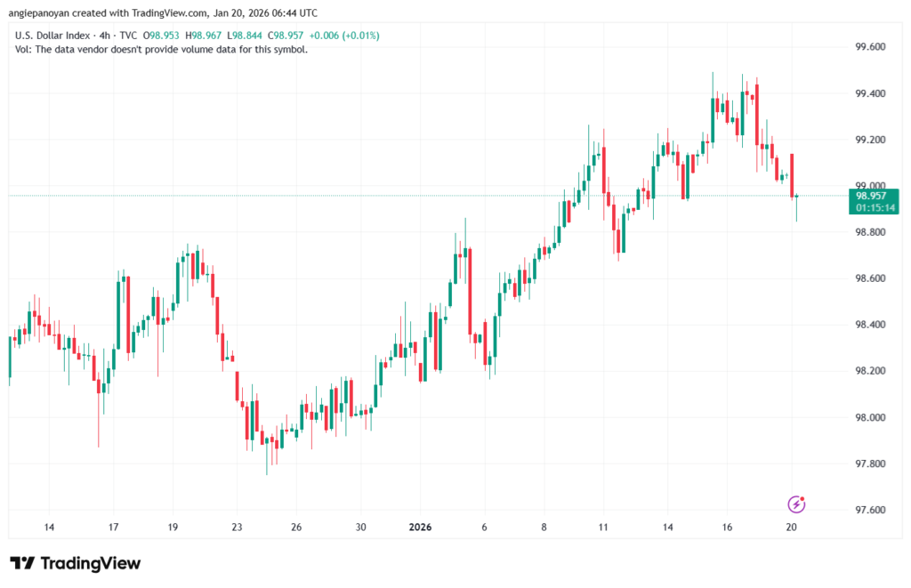The height and width of the screenshot is (588, 911).
Task: Click the low value L98.844
Action: 259,36
